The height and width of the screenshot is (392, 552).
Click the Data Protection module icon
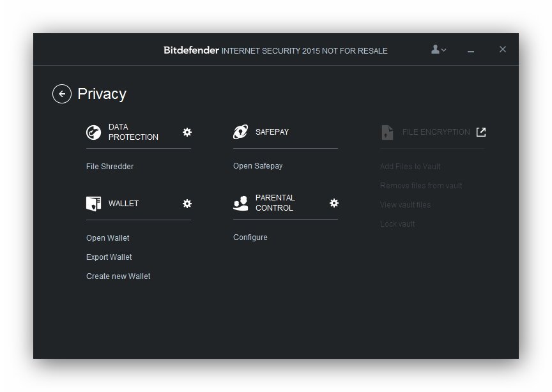pyautogui.click(x=94, y=132)
